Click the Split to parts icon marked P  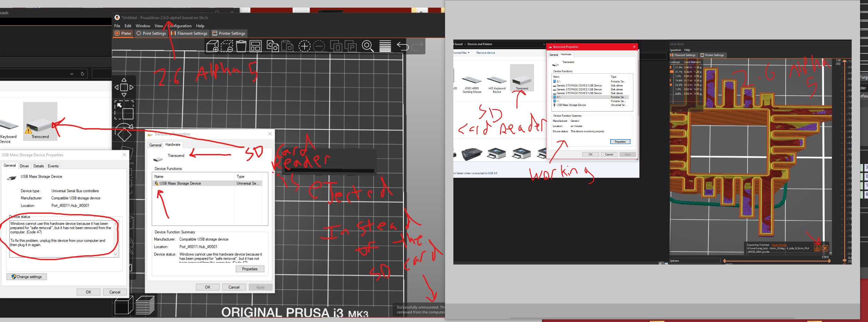point(351,46)
